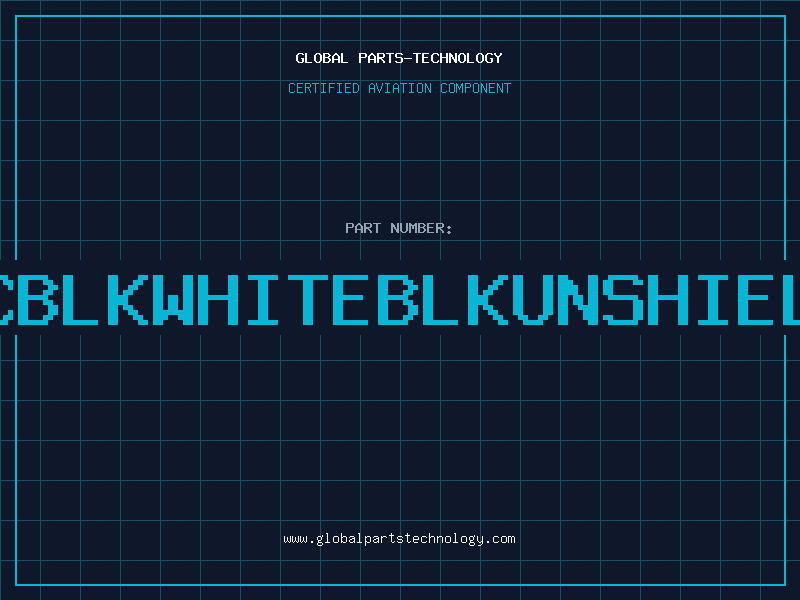Select the CERTIFIED AVIATION COMPONENT subtitle
Image resolution: width=800 pixels, height=600 pixels.
pos(399,88)
